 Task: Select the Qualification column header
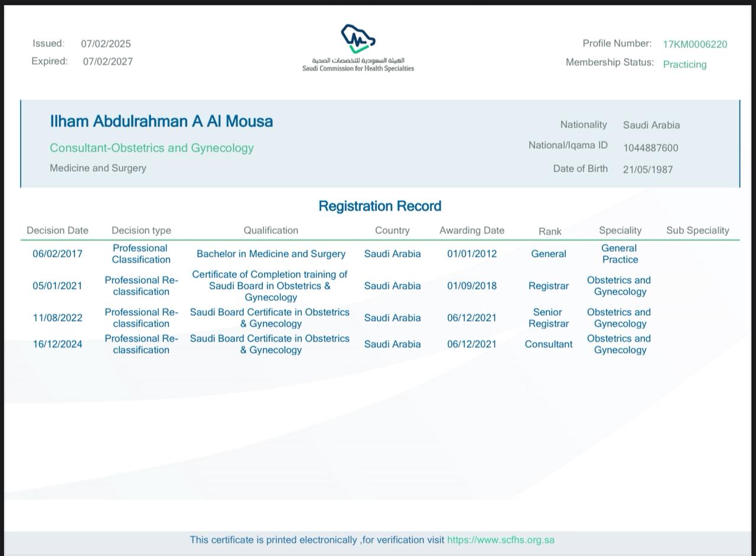271,230
